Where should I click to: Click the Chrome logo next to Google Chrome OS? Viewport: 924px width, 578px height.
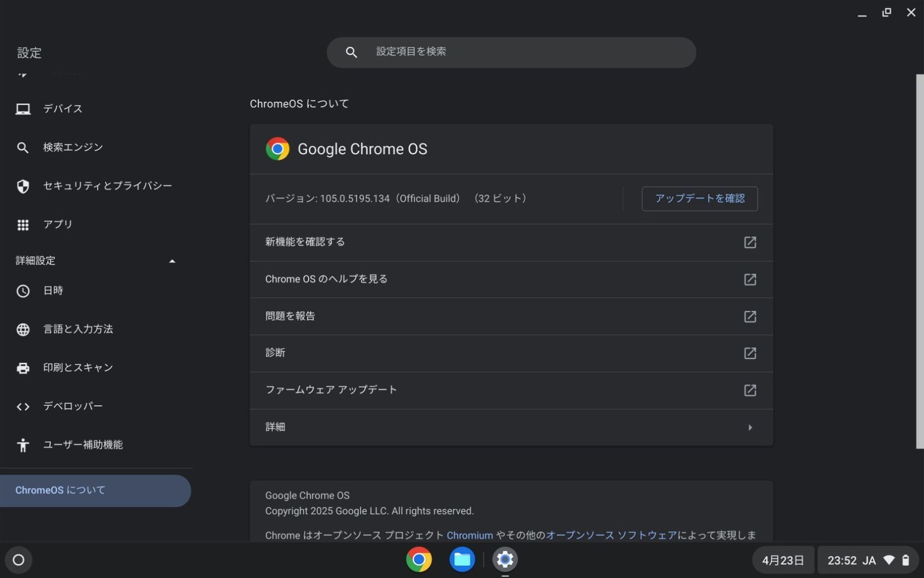click(277, 149)
